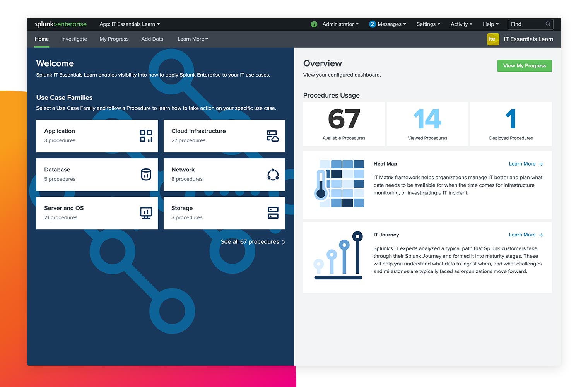The image size is (588, 387).
Task: Select the Home tab
Action: (42, 39)
